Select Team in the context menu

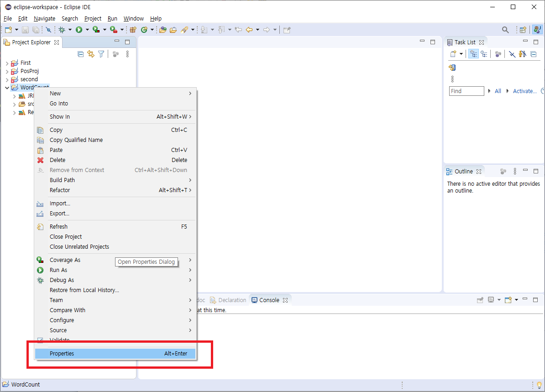pos(115,300)
